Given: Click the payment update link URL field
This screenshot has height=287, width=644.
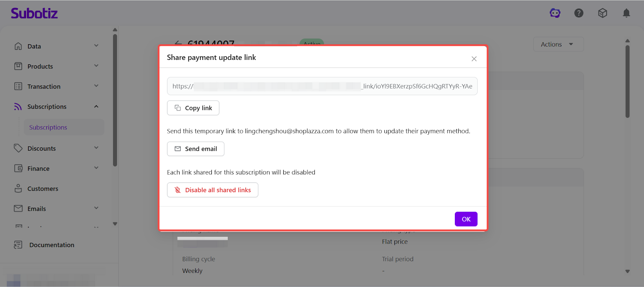Looking at the screenshot, I should click(x=322, y=86).
